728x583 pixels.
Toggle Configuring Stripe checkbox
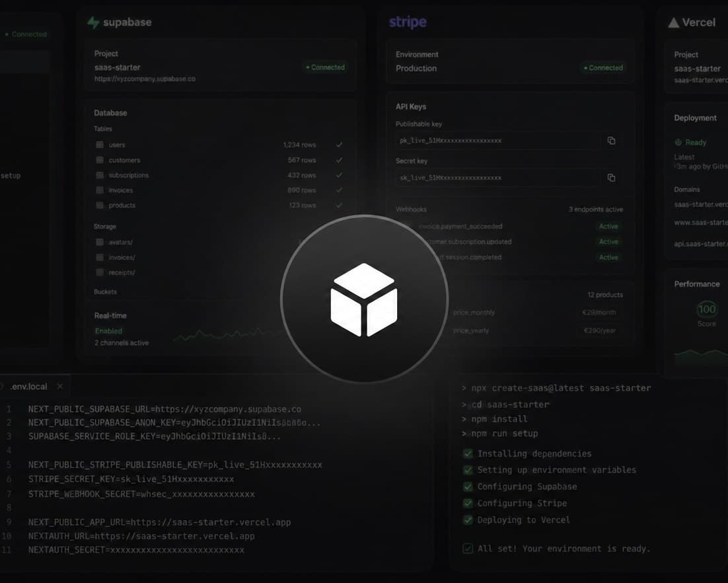[x=468, y=503]
